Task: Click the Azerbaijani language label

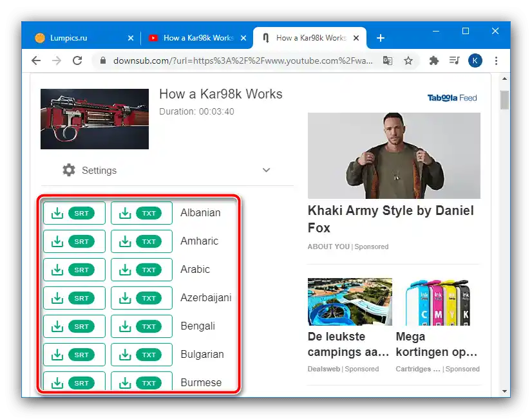Action: tap(206, 297)
